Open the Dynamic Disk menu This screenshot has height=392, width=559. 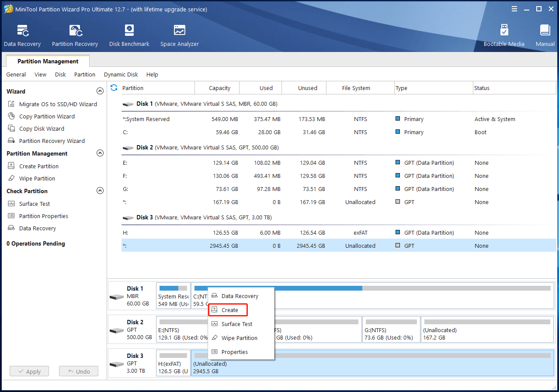(x=121, y=75)
